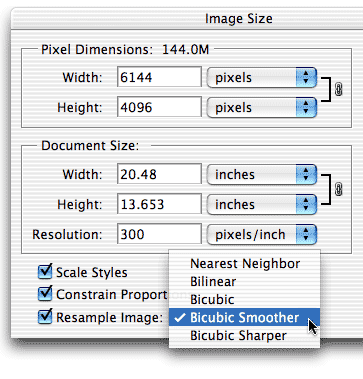Open document Width inches dropdown
363x379 pixels.
[x=262, y=174]
